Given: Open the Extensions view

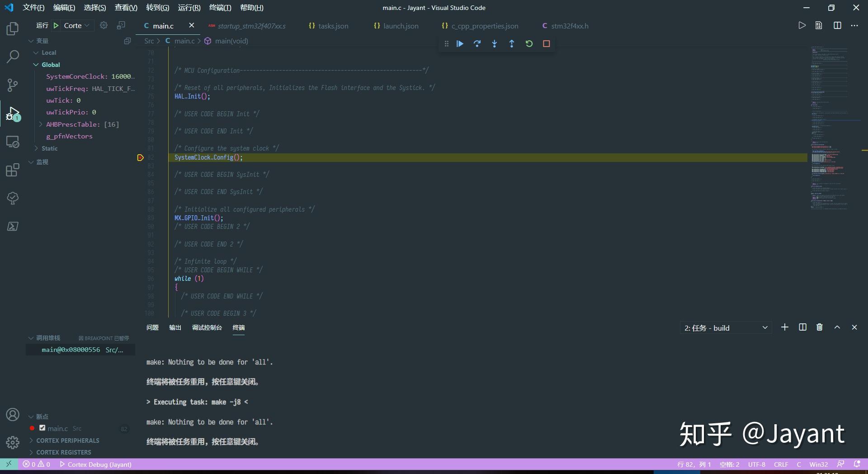Looking at the screenshot, I should click(13, 170).
